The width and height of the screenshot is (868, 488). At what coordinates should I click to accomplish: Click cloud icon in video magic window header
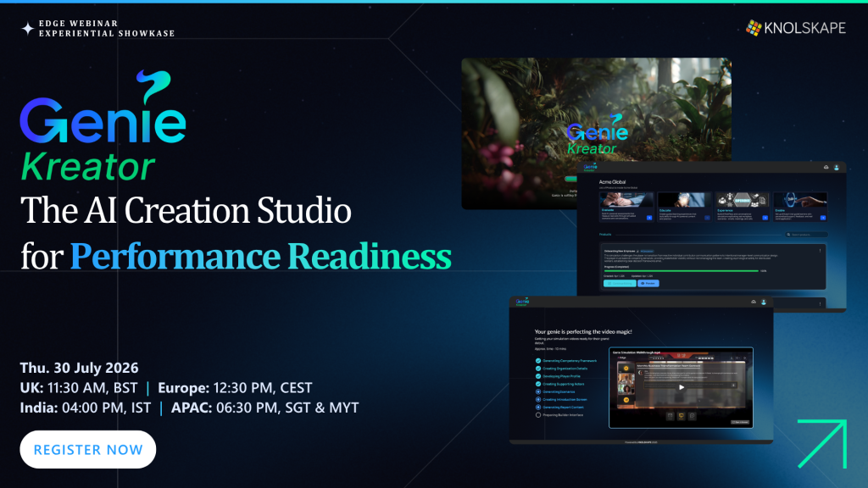[754, 302]
